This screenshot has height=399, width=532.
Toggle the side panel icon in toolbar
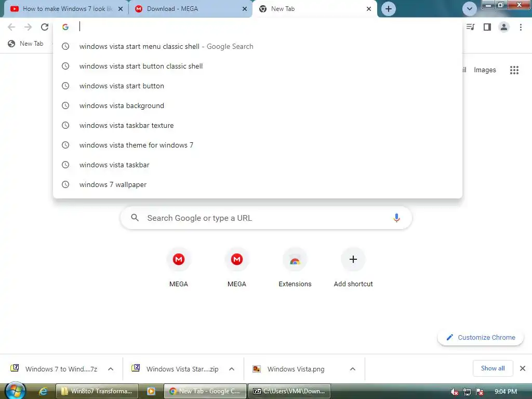pos(487,27)
